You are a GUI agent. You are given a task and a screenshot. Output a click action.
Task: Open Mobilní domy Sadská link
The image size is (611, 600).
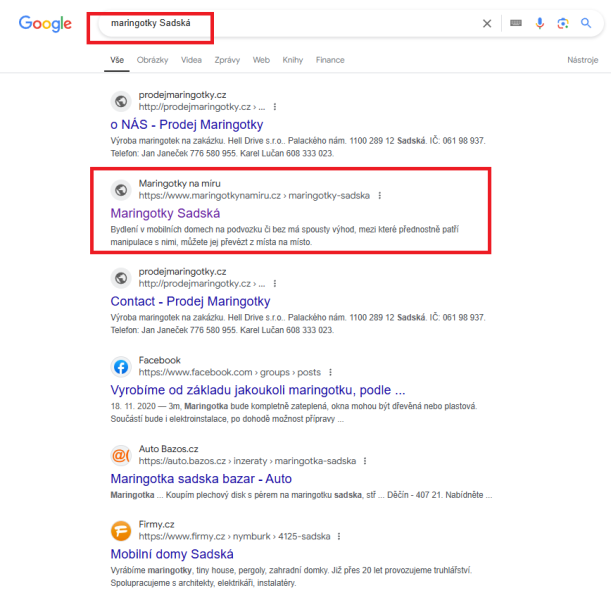click(172, 554)
